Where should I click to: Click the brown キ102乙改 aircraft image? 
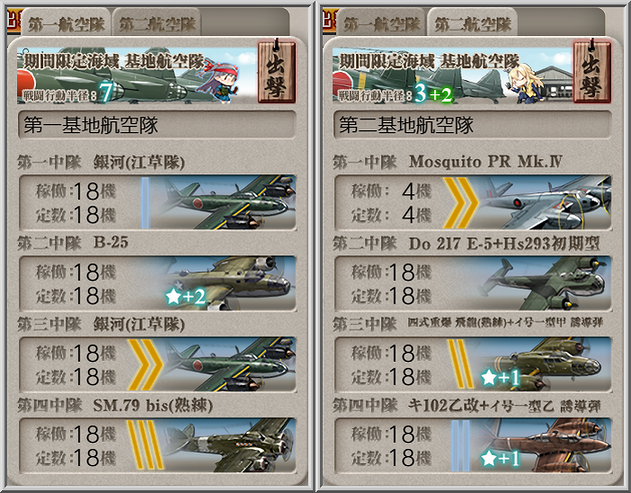(545, 445)
